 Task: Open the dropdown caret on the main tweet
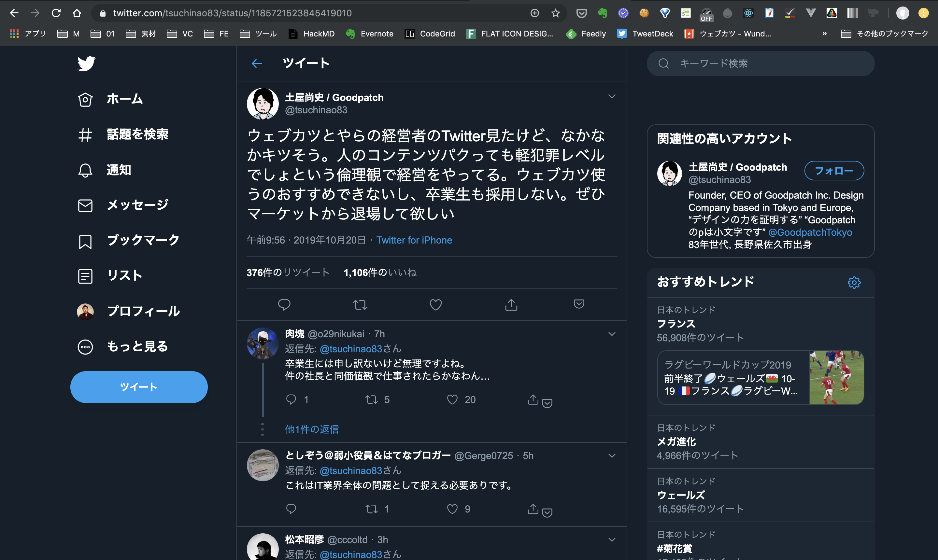pyautogui.click(x=612, y=96)
